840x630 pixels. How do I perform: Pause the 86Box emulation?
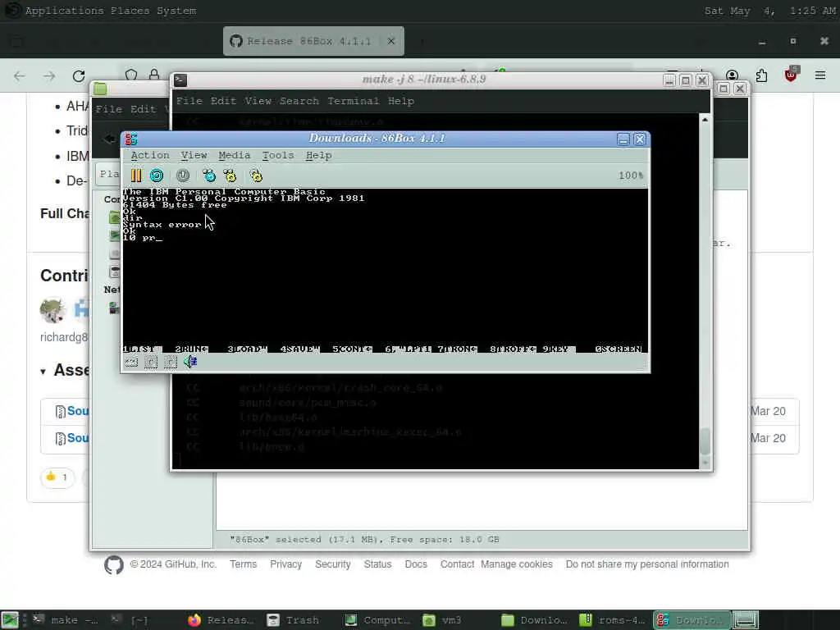(136, 176)
